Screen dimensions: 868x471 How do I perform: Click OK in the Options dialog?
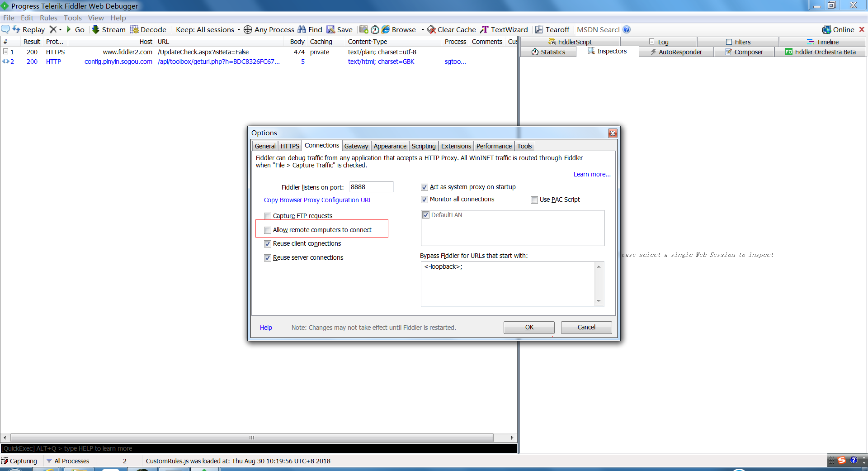529,327
